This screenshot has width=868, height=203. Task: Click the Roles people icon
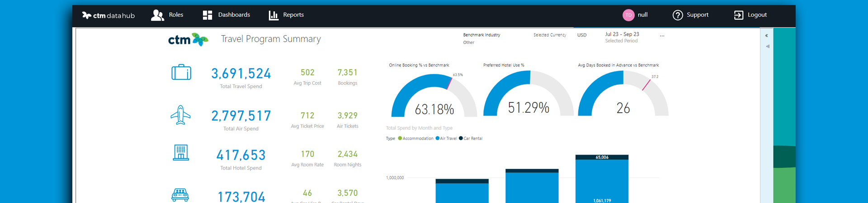coord(157,15)
